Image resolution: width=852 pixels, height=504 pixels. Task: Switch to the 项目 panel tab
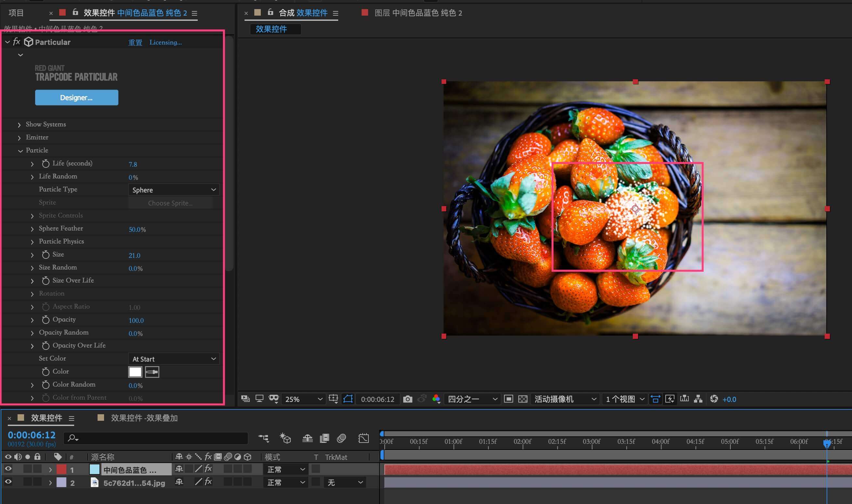16,13
